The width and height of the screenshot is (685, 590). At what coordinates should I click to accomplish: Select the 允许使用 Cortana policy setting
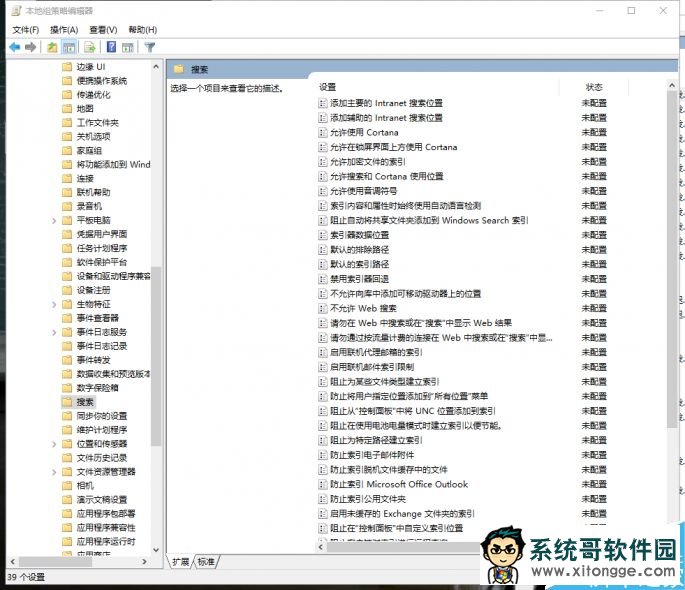click(364, 132)
